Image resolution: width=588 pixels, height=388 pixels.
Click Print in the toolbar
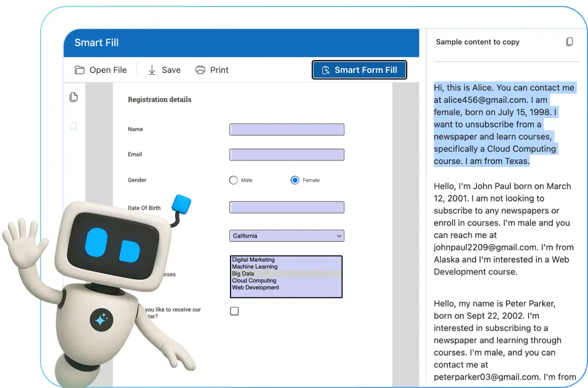click(x=219, y=69)
